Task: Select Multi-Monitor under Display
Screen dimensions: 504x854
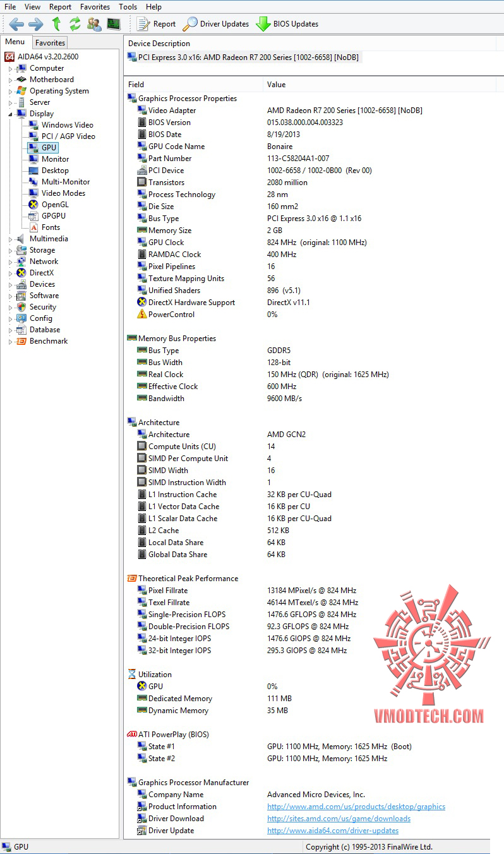Action: pos(66,182)
